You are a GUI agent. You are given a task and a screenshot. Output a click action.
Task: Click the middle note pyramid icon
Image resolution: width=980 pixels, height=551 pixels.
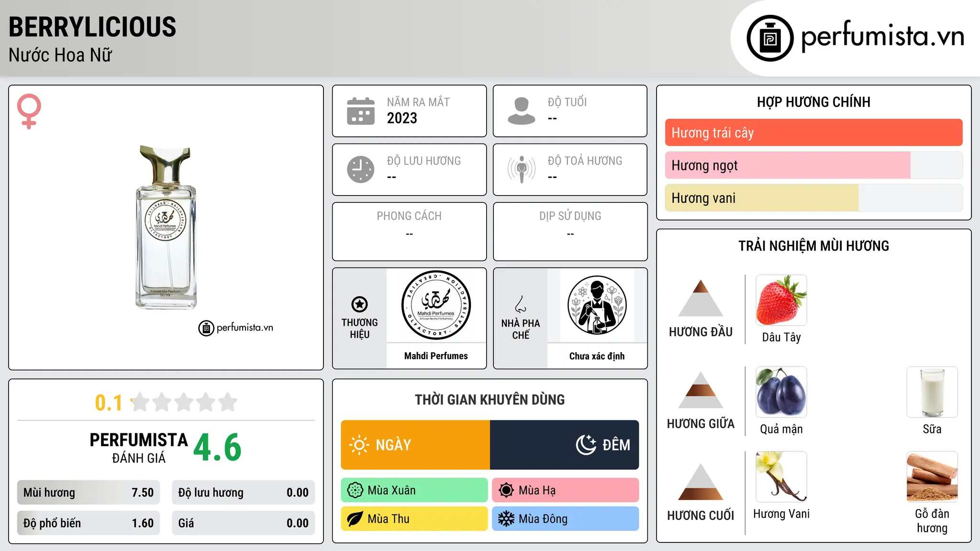(701, 390)
